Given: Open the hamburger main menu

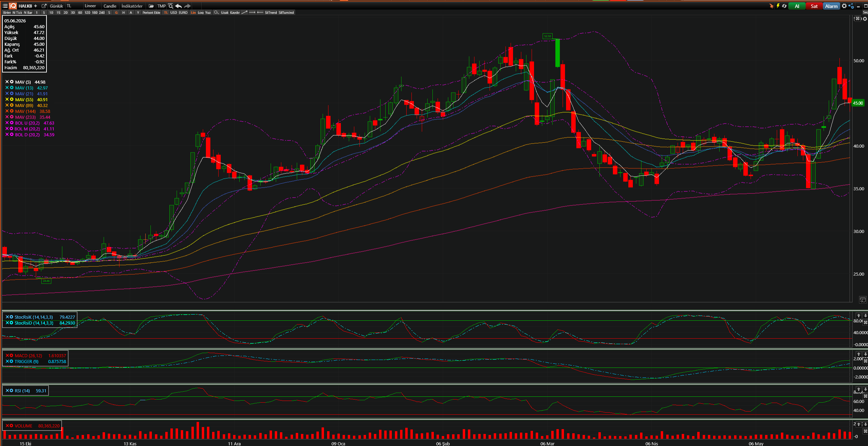Looking at the screenshot, I should coord(5,6).
